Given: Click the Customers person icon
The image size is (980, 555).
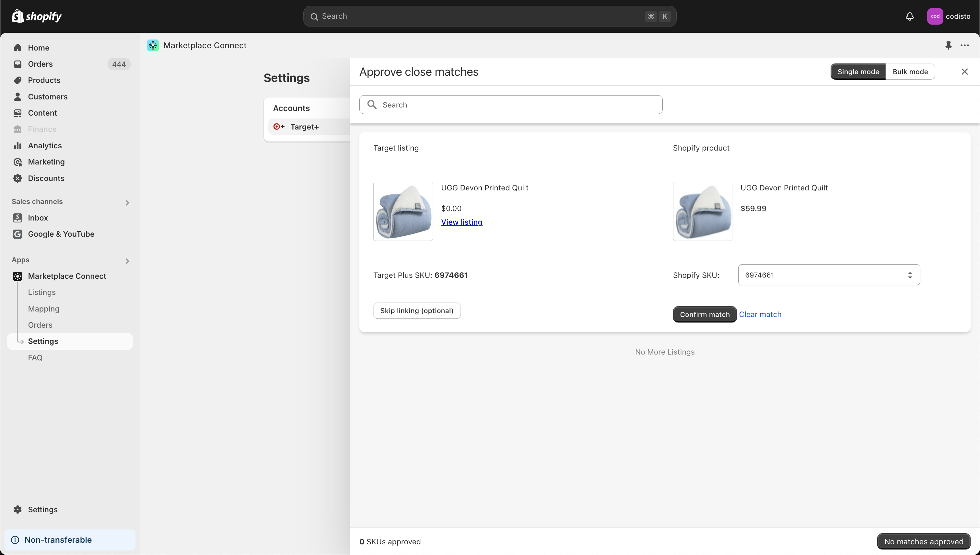Looking at the screenshot, I should (x=17, y=96).
